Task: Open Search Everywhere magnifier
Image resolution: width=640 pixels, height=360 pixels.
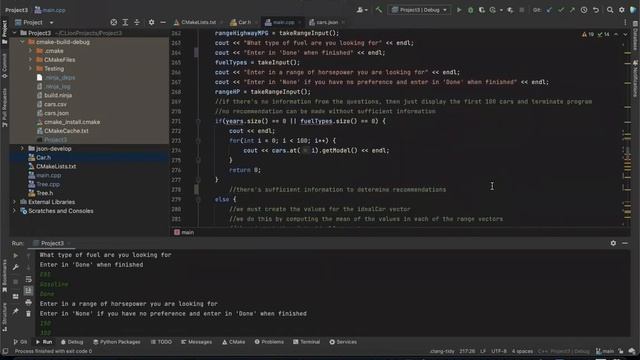Action: pyautogui.click(x=610, y=10)
